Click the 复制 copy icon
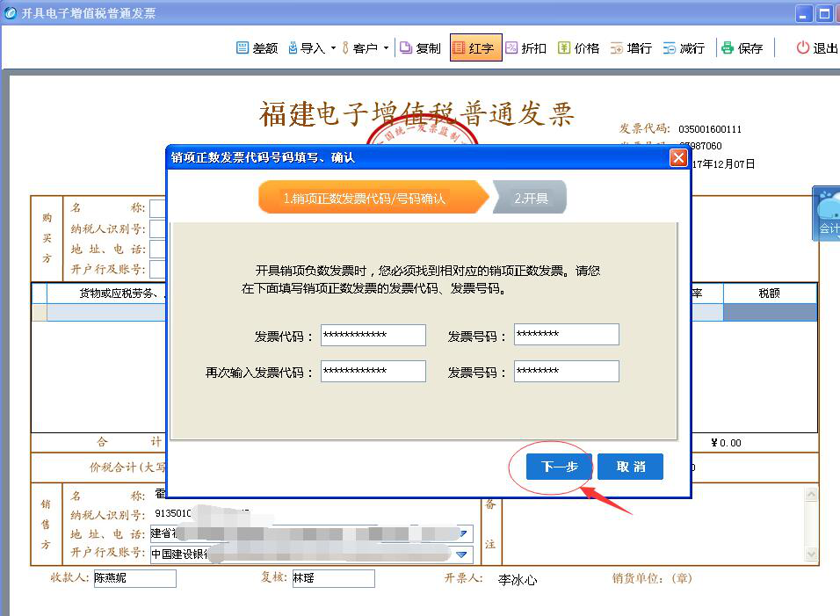Viewport: 840px width, 616px height. [x=406, y=48]
